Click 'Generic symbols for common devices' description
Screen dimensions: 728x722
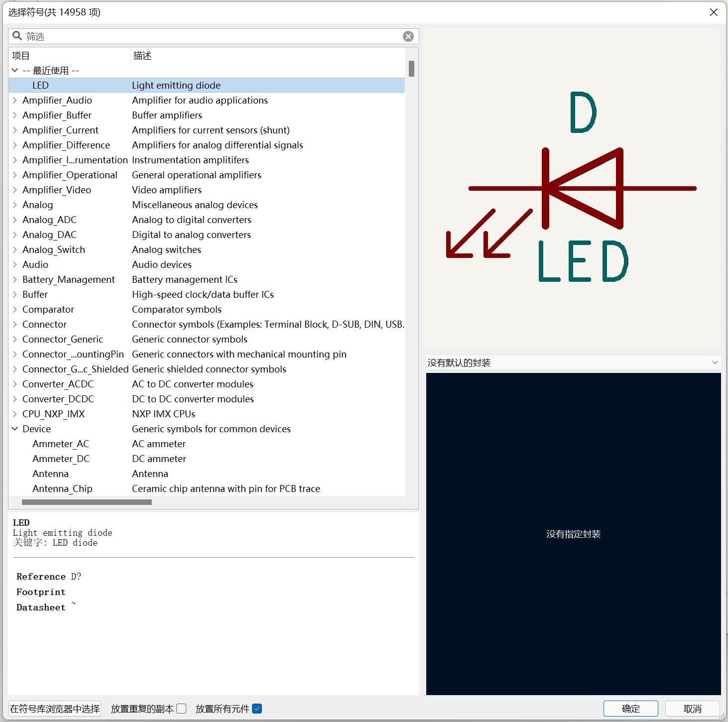pyautogui.click(x=211, y=429)
